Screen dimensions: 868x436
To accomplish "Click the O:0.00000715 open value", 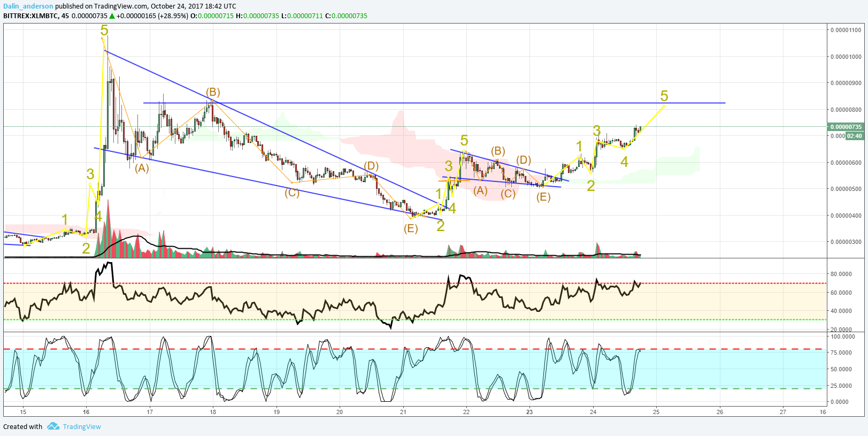I will 212,16.
